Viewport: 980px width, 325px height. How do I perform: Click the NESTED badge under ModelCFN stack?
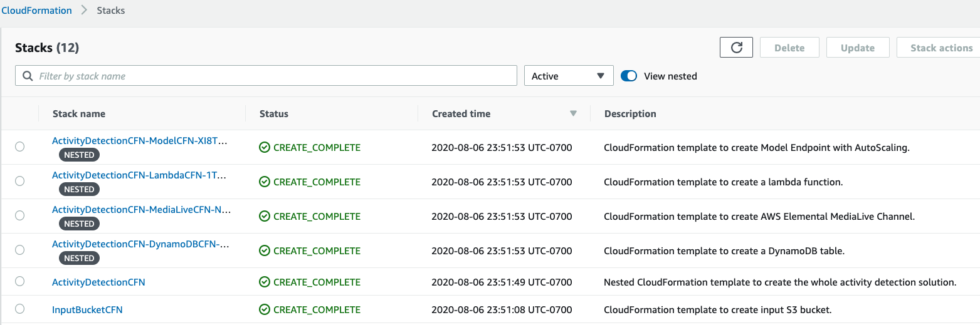tap(79, 155)
